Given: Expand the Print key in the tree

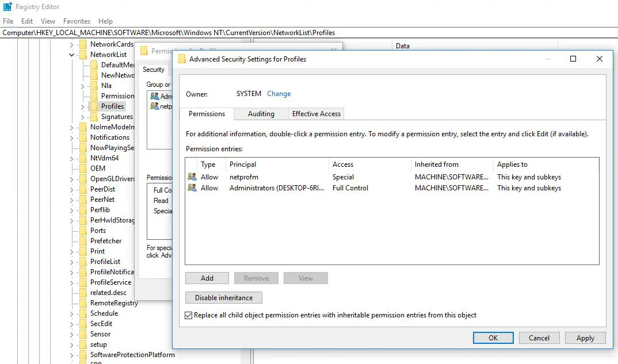Looking at the screenshot, I should pos(72,251).
